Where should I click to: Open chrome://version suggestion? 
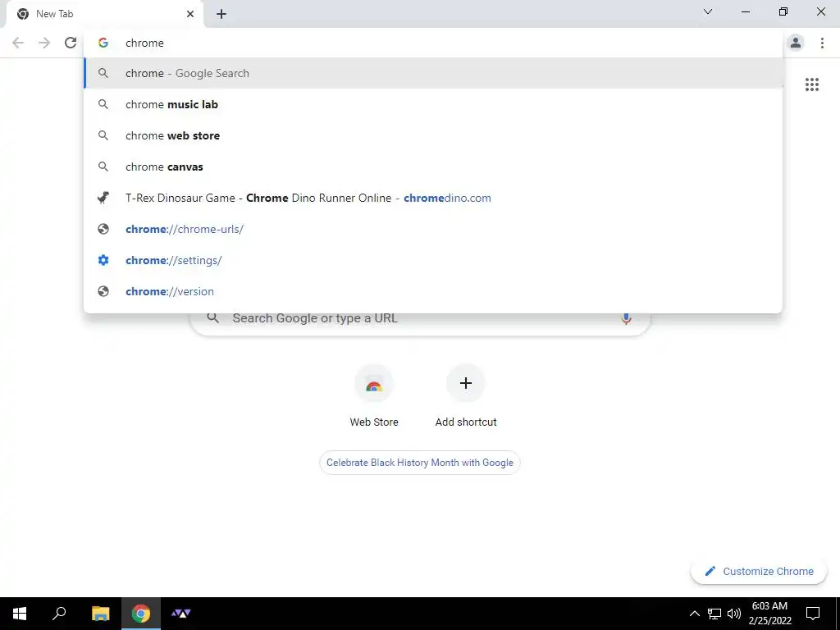point(433,291)
